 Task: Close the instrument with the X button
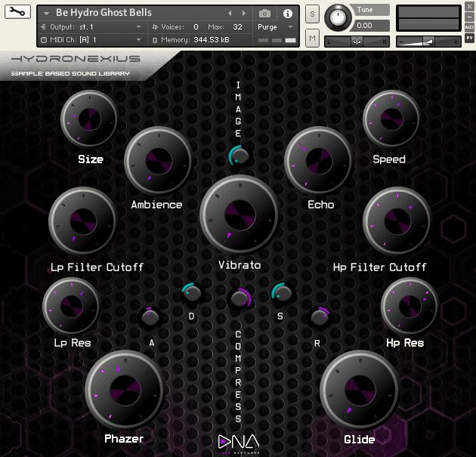(x=469, y=6)
